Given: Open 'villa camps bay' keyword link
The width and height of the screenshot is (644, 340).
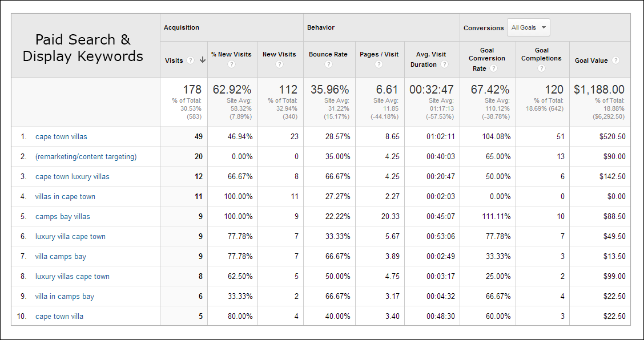Looking at the screenshot, I should pyautogui.click(x=61, y=256).
